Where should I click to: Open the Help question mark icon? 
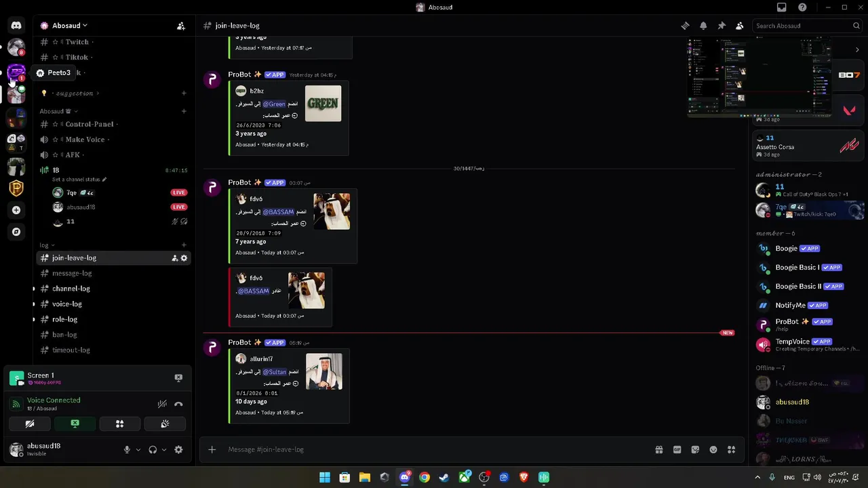tap(802, 7)
